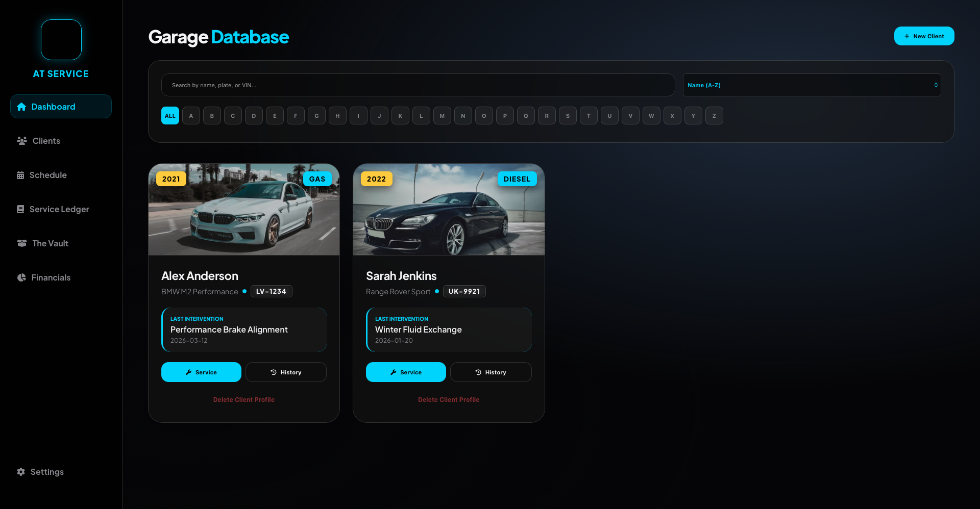Viewport: 980px width, 509px height.
Task: Filter clients by letter M
Action: [442, 116]
